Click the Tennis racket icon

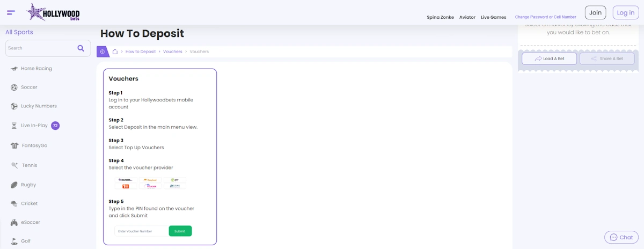pos(14,165)
